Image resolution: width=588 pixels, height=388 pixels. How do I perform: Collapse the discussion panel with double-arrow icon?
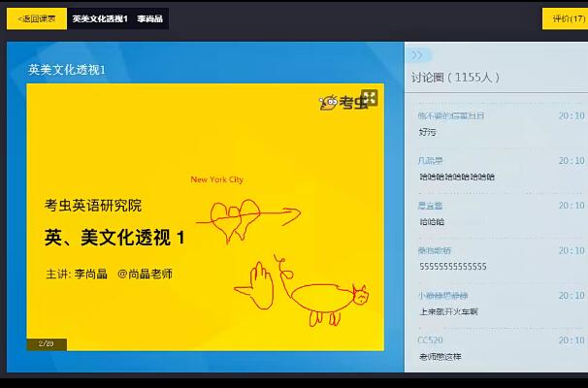417,55
